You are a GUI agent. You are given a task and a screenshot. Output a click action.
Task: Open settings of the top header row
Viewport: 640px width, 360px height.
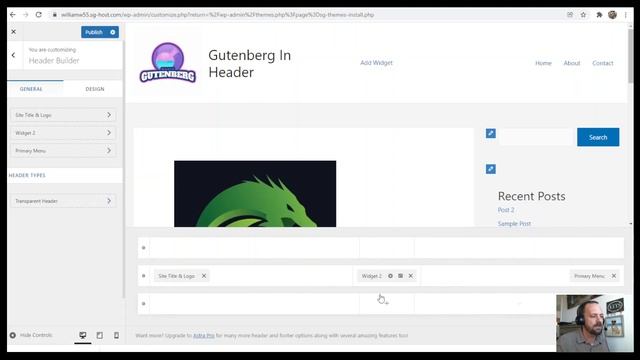coord(143,248)
